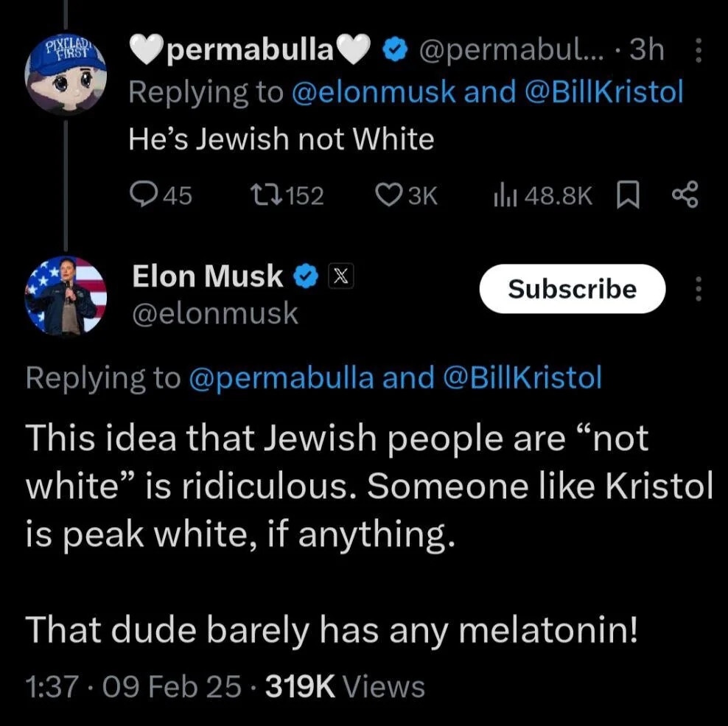Click the X affiliate badge beside Elon Musk
This screenshot has width=728, height=726.
[340, 276]
